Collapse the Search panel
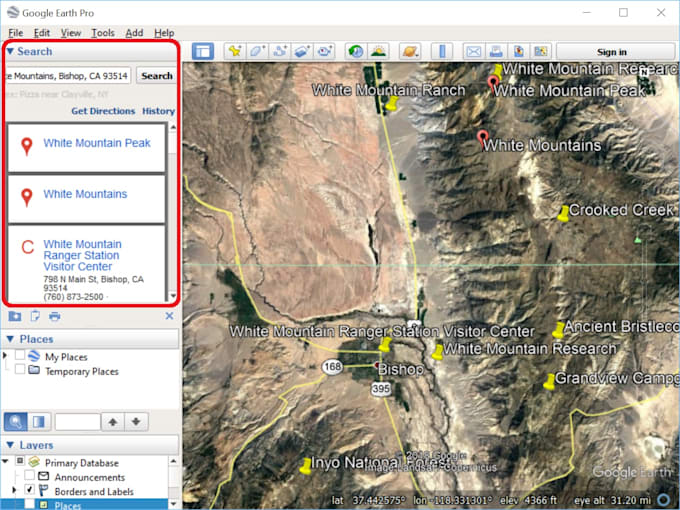The image size is (680, 510). [10, 52]
